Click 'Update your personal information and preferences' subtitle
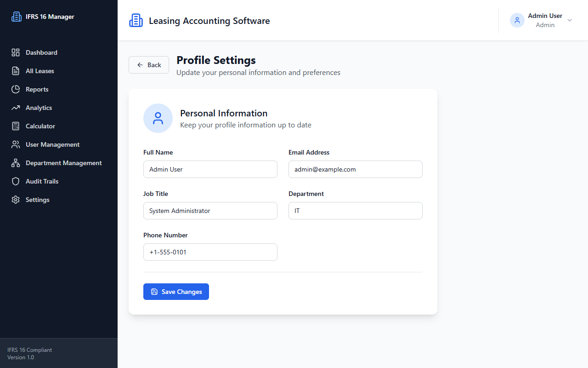 pyautogui.click(x=258, y=73)
